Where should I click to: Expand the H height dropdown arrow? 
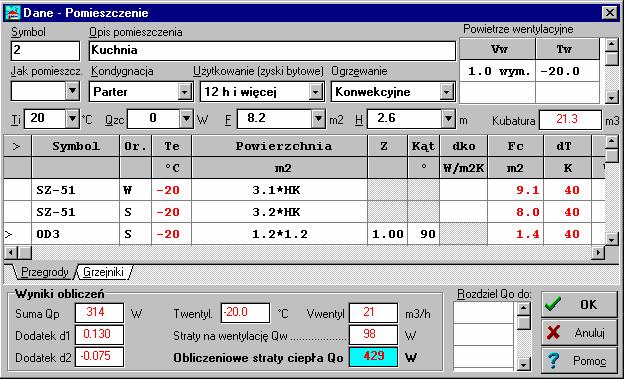(x=448, y=118)
